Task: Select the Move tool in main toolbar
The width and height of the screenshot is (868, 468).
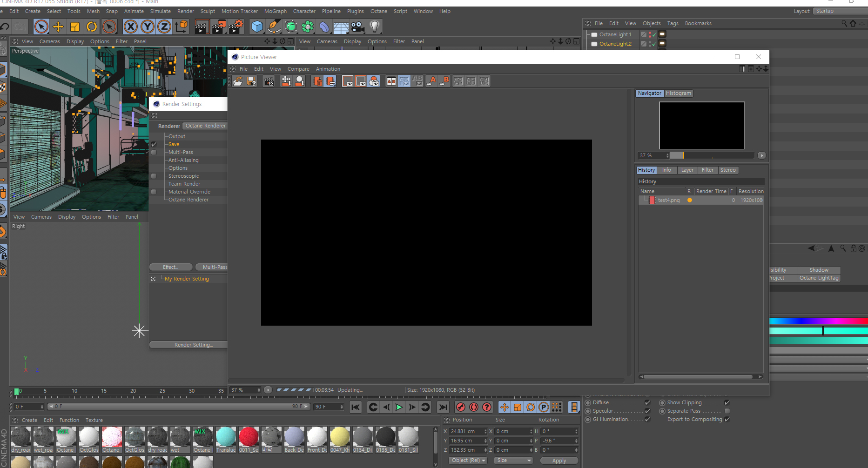Action: (x=58, y=27)
